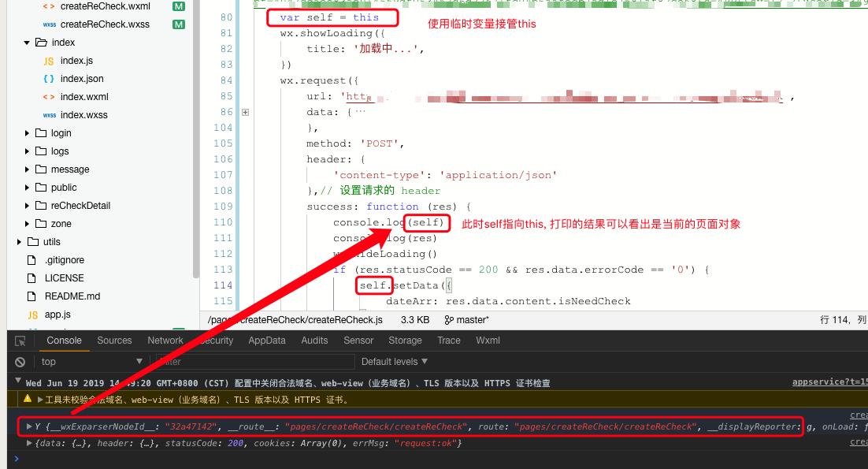
Task: Click the 3.3 KB file size in status bar
Action: pos(415,320)
